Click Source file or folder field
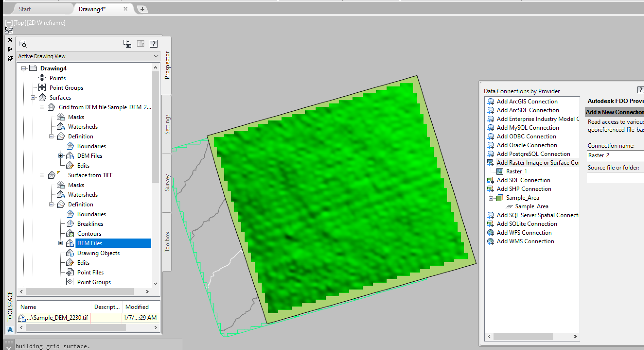 [x=616, y=178]
